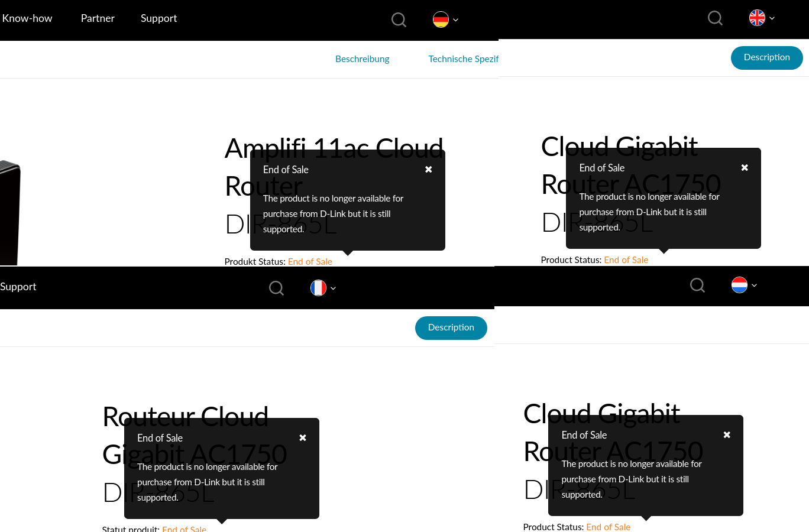Expand the chevron next to the UK flag

point(772,18)
